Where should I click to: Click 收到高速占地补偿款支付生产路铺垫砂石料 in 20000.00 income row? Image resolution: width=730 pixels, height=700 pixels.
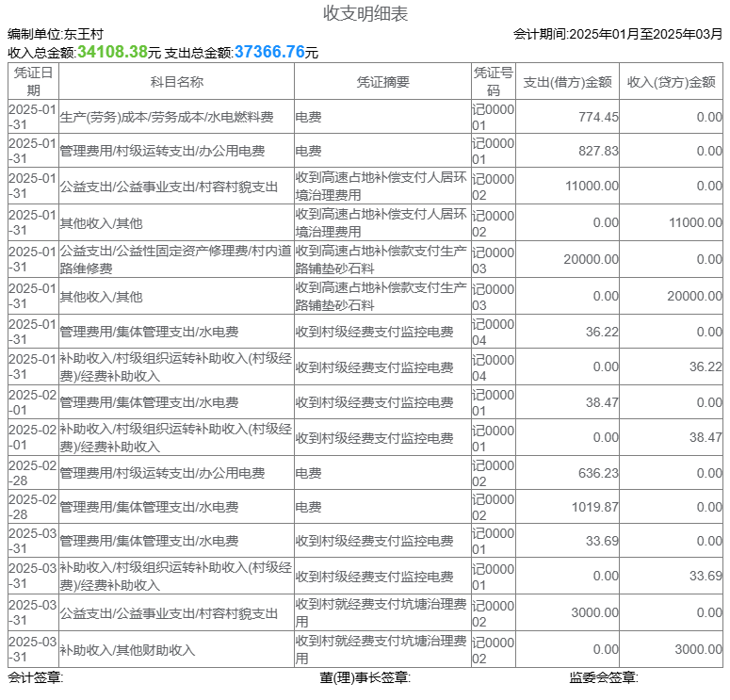coord(381,296)
